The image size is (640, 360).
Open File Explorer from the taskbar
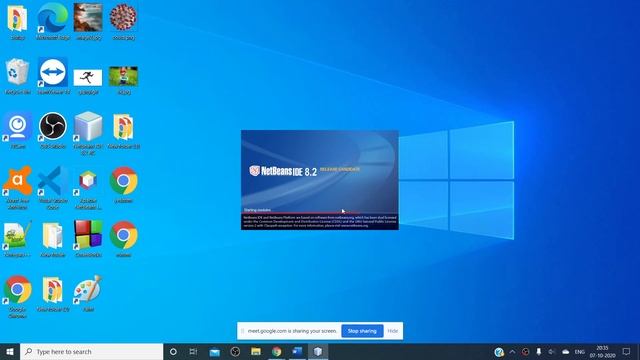[x=256, y=352]
